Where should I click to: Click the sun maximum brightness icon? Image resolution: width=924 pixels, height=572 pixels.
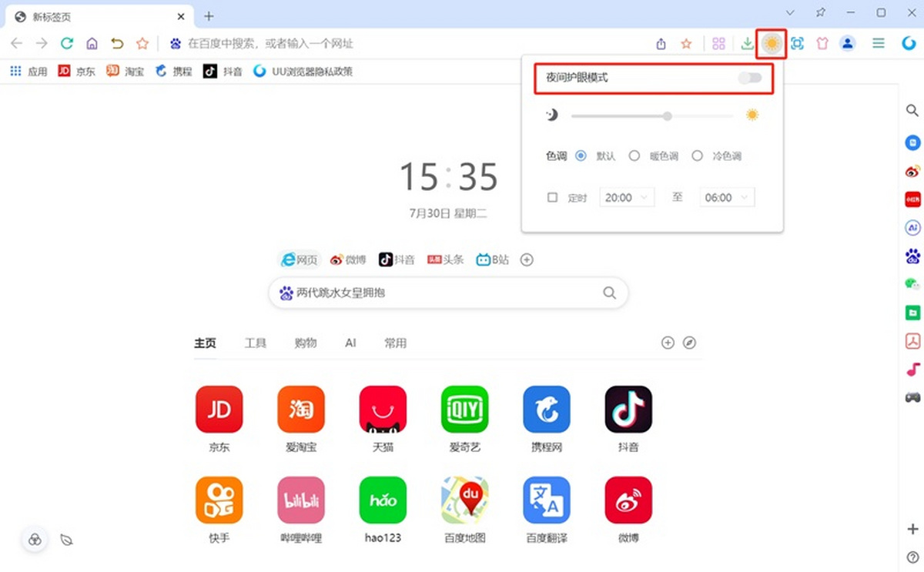point(752,115)
